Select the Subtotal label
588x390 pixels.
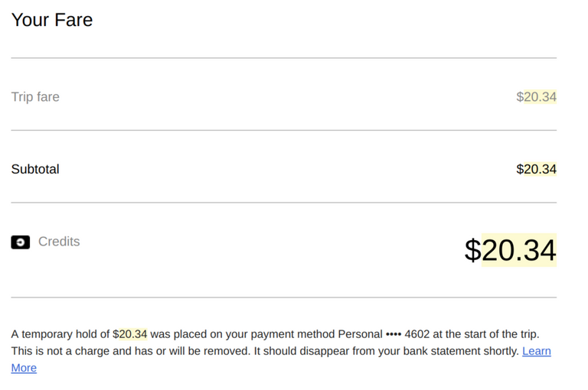click(x=35, y=169)
